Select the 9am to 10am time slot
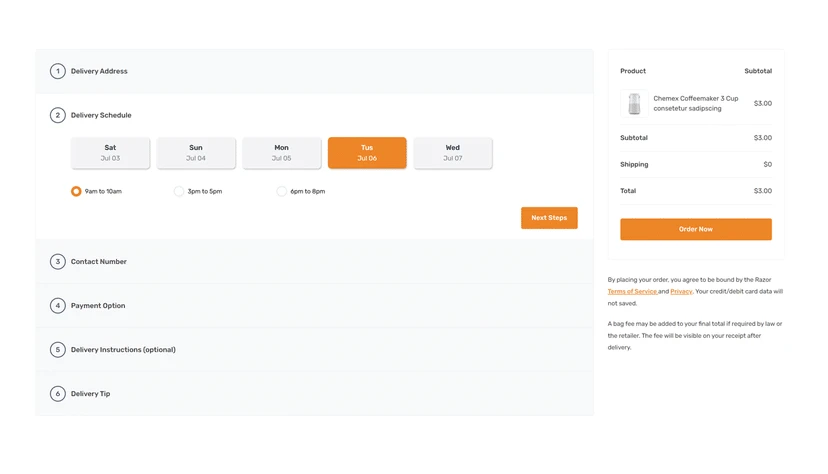 (76, 191)
